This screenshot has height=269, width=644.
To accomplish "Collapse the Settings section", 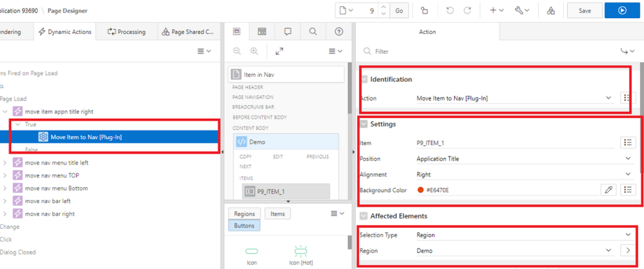I will pyautogui.click(x=364, y=124).
